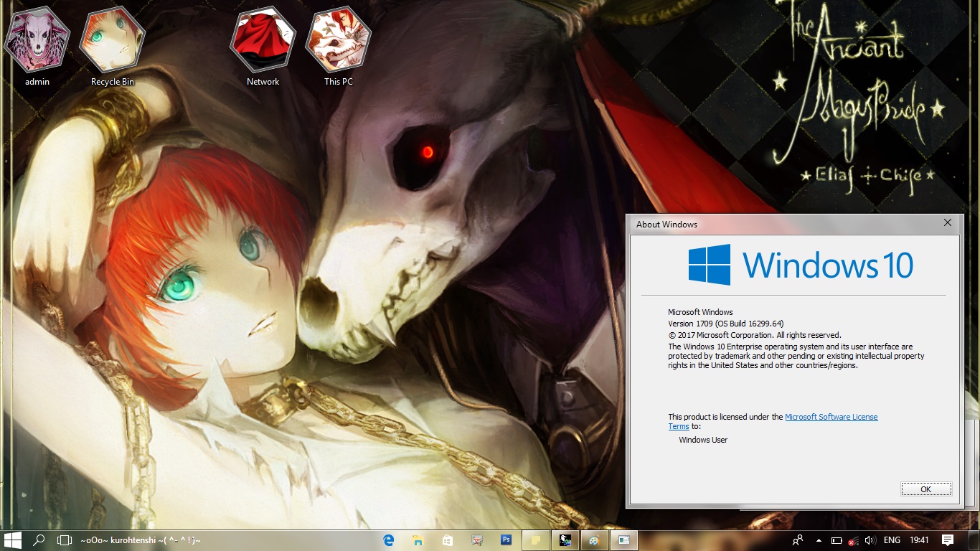This screenshot has height=551, width=980.
Task: Click the 'Version 1709 (OS Build 16299.64)' text
Action: pyautogui.click(x=726, y=324)
